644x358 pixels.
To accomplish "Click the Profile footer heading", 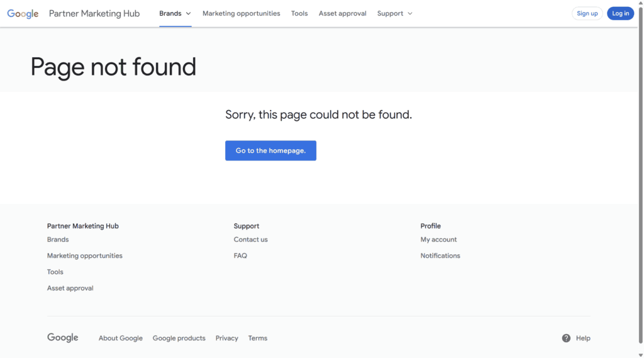I will coord(430,226).
